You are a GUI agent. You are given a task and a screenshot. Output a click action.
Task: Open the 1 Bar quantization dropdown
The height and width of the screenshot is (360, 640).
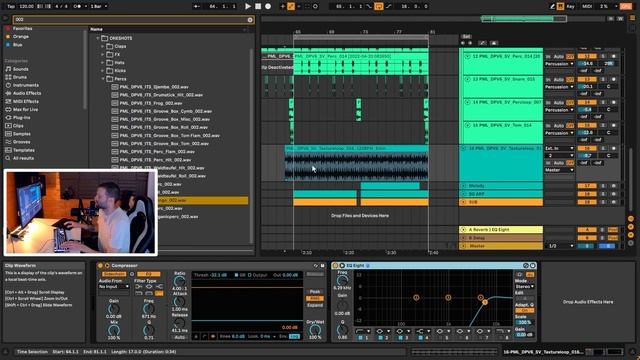[99, 6]
